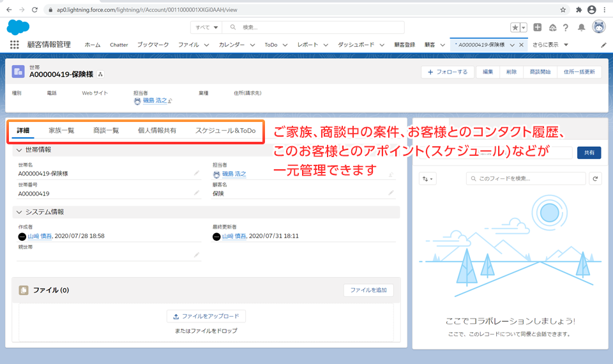Expand the カレンダー nav dropdown arrow
The width and height of the screenshot is (613, 364).
252,45
